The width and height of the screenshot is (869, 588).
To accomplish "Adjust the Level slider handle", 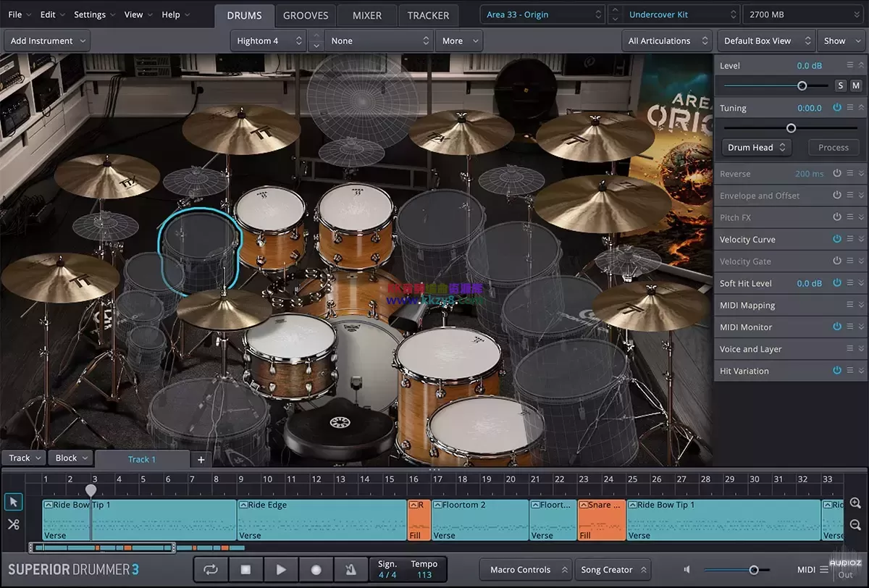I will pos(802,85).
